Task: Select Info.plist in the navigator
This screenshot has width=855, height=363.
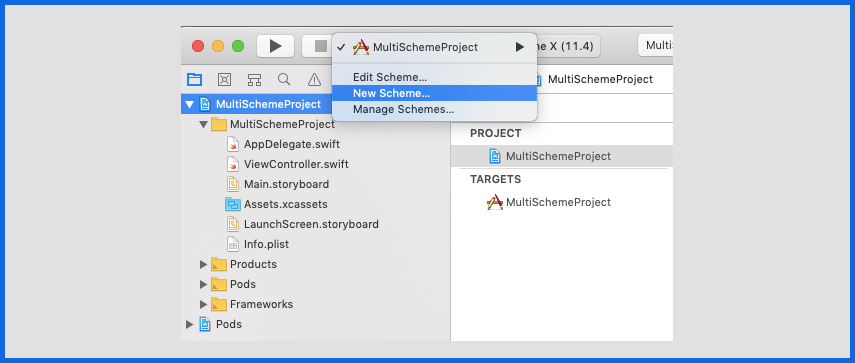Action: click(267, 244)
